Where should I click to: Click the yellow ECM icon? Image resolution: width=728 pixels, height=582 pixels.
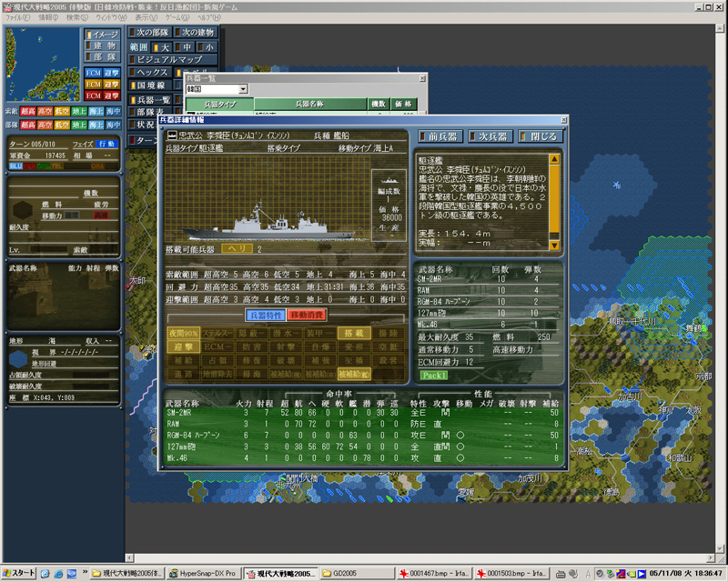(x=94, y=85)
